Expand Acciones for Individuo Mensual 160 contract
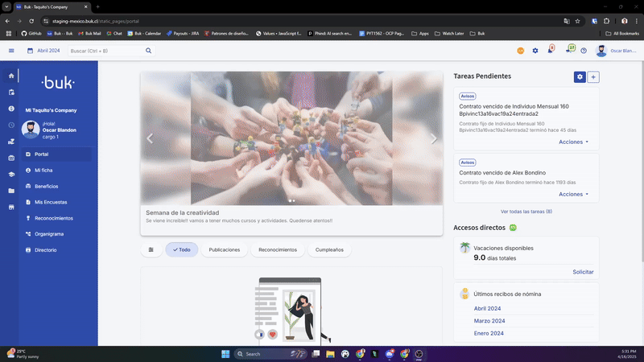Image resolution: width=644 pixels, height=362 pixels. pyautogui.click(x=573, y=142)
